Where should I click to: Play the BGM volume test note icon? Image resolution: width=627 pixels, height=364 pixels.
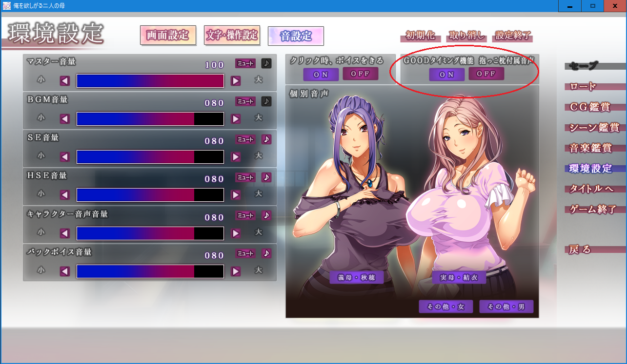pyautogui.click(x=266, y=101)
